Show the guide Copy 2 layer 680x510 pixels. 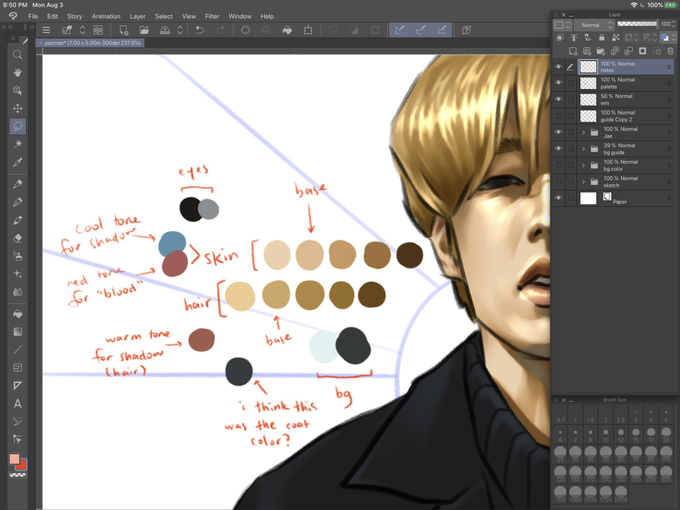pyautogui.click(x=559, y=116)
